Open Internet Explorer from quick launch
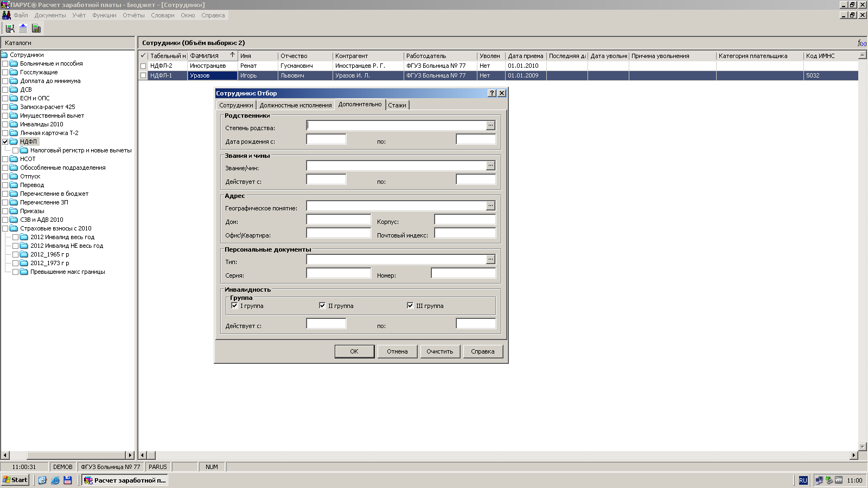 coord(55,480)
